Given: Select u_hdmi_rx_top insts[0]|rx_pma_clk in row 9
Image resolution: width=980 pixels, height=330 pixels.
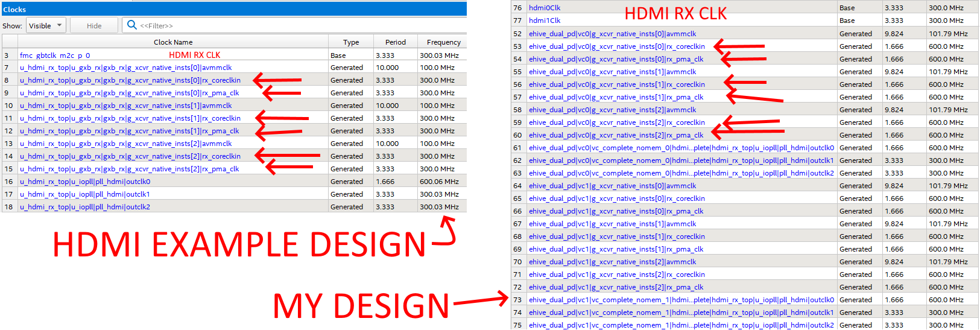Looking at the screenshot, I should tap(130, 93).
